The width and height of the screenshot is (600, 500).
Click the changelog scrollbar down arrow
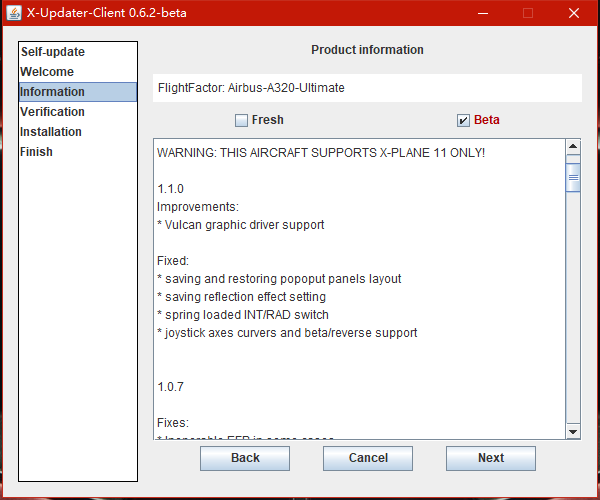[x=573, y=432]
